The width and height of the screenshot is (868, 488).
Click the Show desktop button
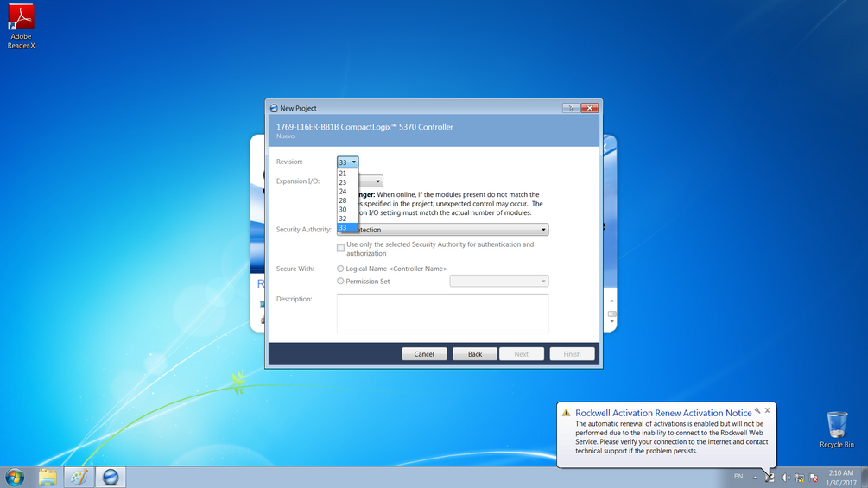[865, 478]
